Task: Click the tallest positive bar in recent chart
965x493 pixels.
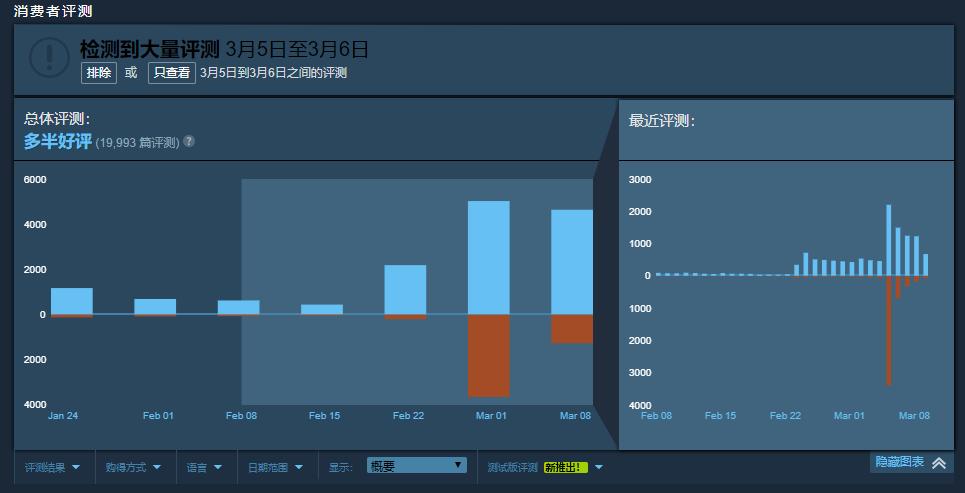Action: coord(889,240)
